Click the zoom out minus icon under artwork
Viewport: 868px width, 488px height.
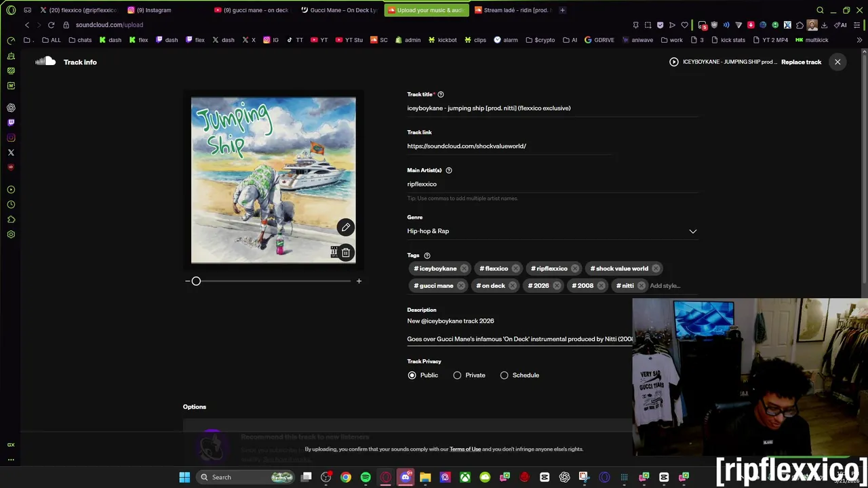pos(187,281)
